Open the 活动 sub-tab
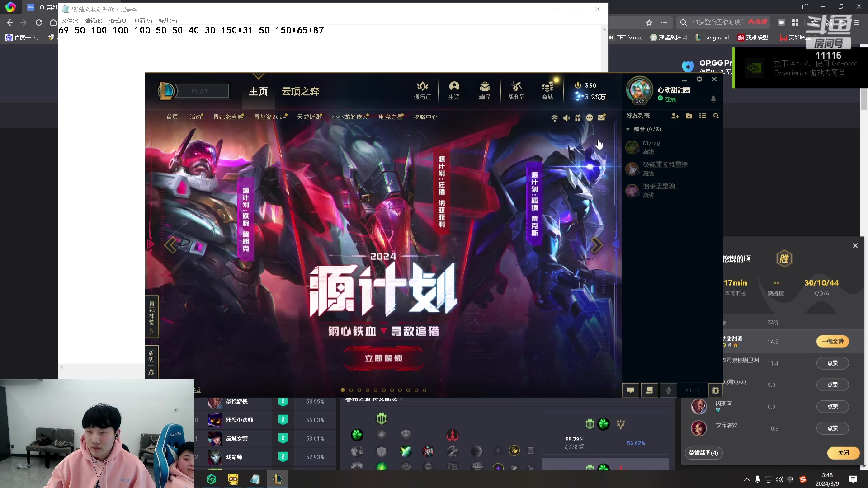This screenshot has width=868, height=488. (x=196, y=117)
